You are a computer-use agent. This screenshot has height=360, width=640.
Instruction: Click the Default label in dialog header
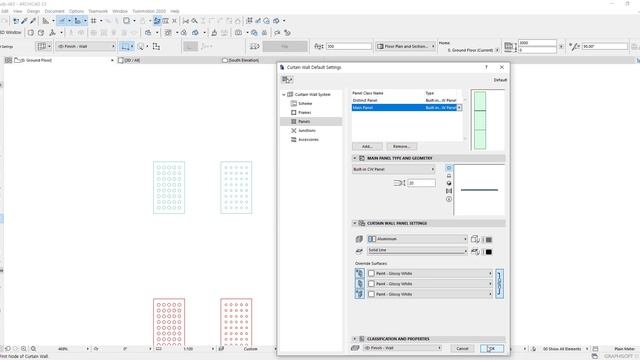tap(500, 80)
